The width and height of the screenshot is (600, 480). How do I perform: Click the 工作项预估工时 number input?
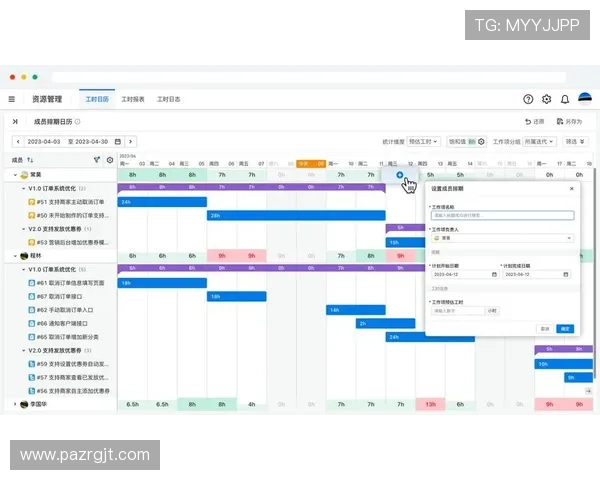point(458,311)
